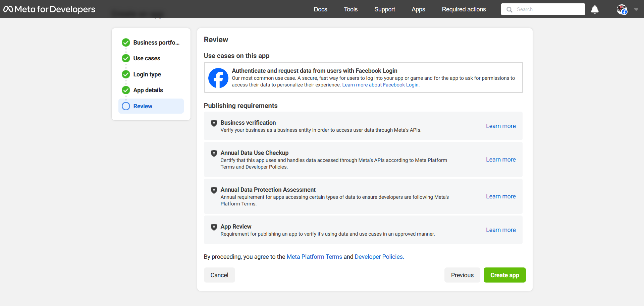Go to the App details step

point(148,90)
